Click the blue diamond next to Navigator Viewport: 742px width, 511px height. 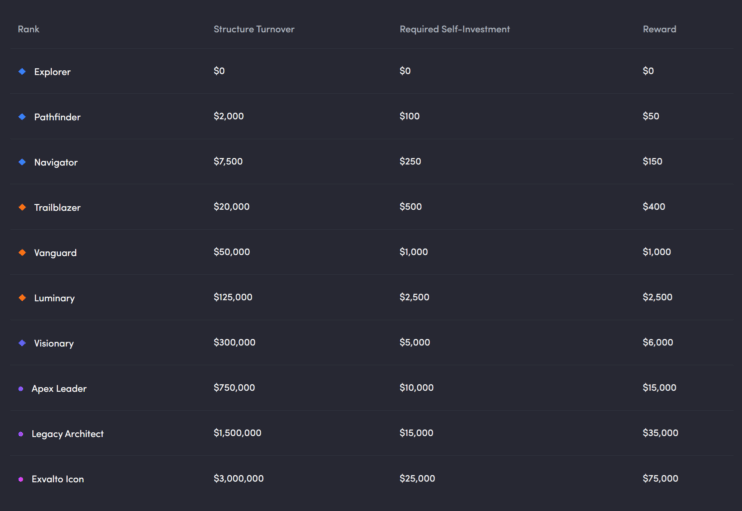22,162
